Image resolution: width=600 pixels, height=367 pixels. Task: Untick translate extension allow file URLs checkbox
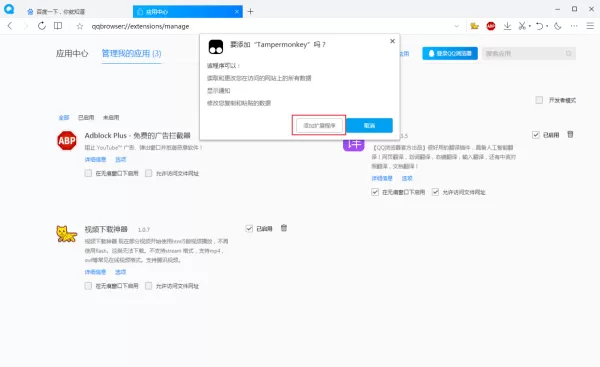tap(435, 192)
